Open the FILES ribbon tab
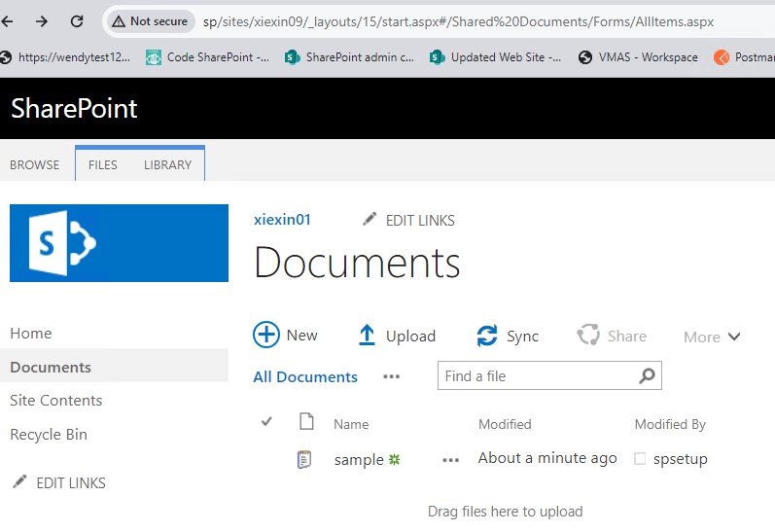The height and width of the screenshot is (532, 775). (x=103, y=164)
